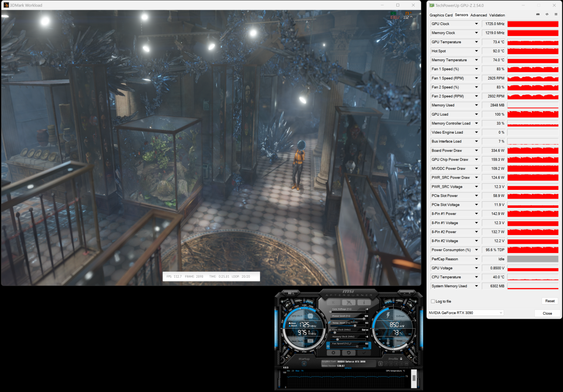563x392 pixels.
Task: Enable the Log to file checkbox
Action: (x=433, y=301)
